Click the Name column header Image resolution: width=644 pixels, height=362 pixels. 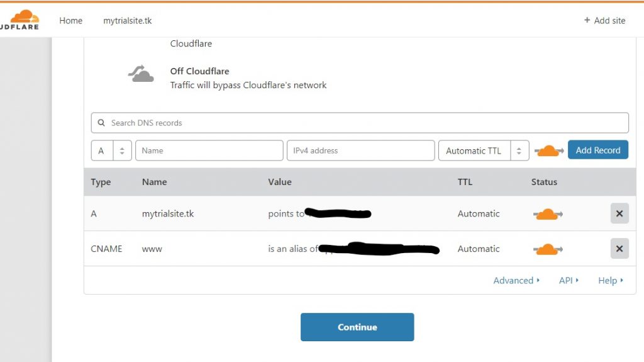tap(155, 182)
